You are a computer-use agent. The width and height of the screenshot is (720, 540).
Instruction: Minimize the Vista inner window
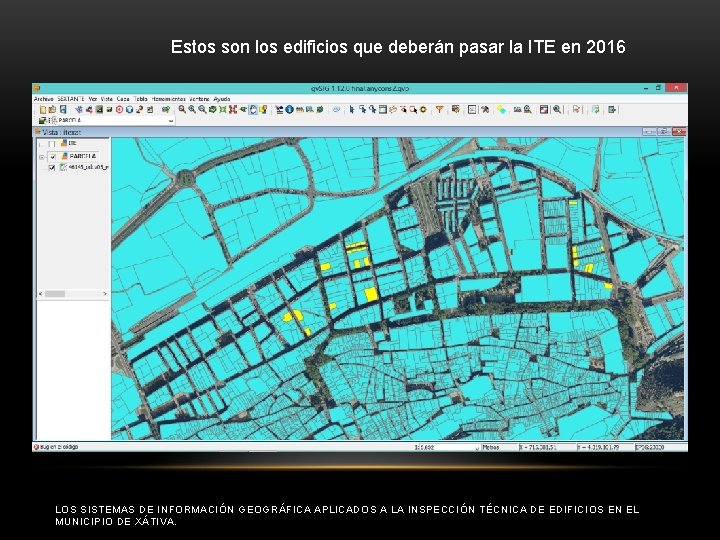(x=649, y=132)
